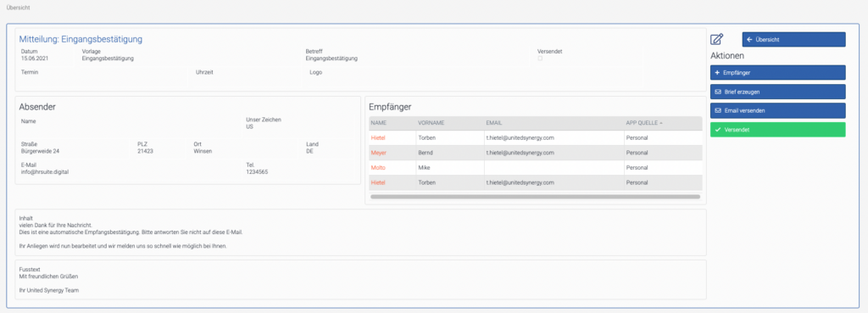The width and height of the screenshot is (868, 313).
Task: Sort recipients by VORNAME column
Action: [431, 123]
